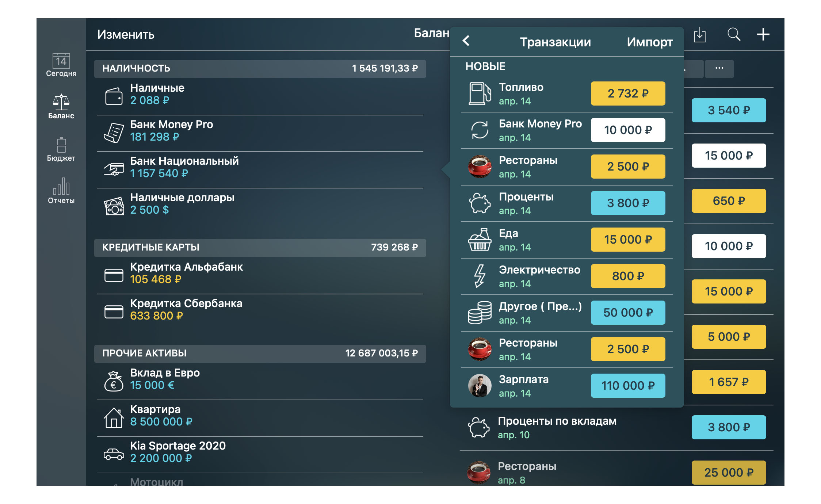Image resolution: width=821 pixels, height=504 pixels.
Task: Open Банк Национальный account row
Action: pos(260,169)
